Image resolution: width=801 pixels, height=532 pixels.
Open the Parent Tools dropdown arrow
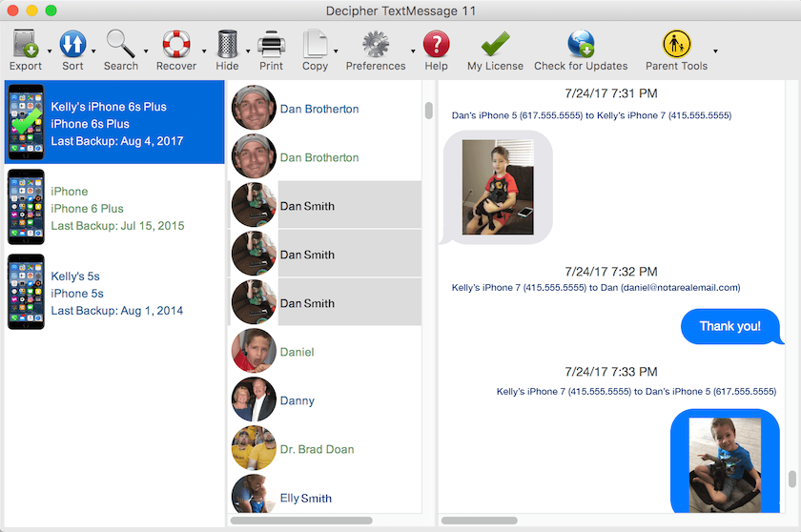[x=715, y=51]
